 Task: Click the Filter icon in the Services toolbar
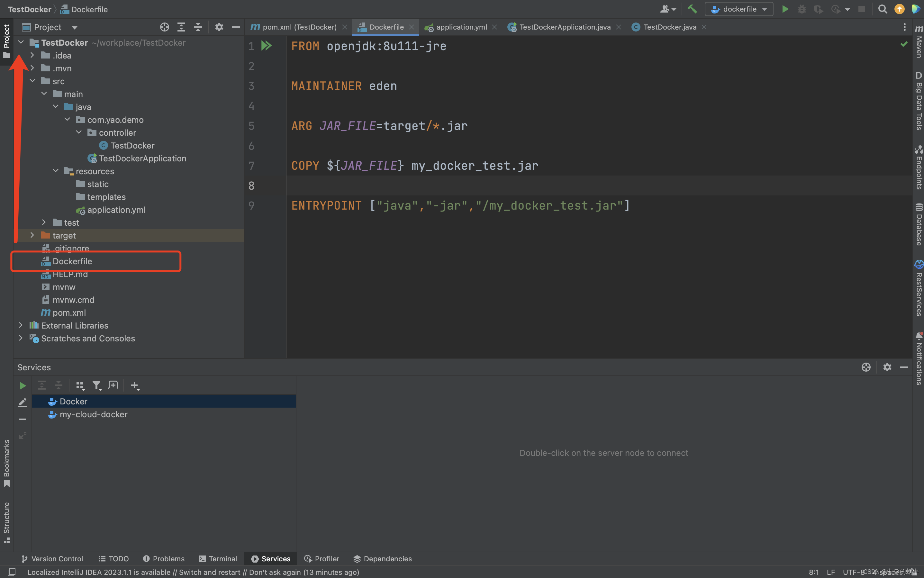(97, 385)
